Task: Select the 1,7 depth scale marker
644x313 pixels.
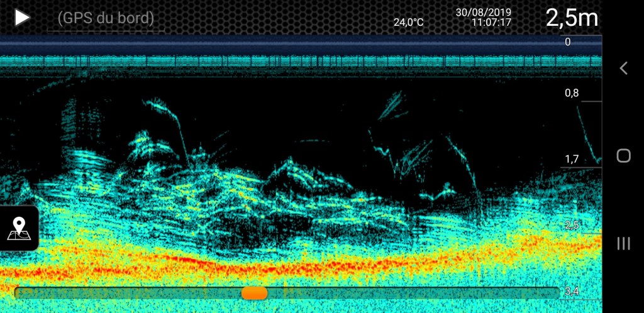Action: point(572,159)
